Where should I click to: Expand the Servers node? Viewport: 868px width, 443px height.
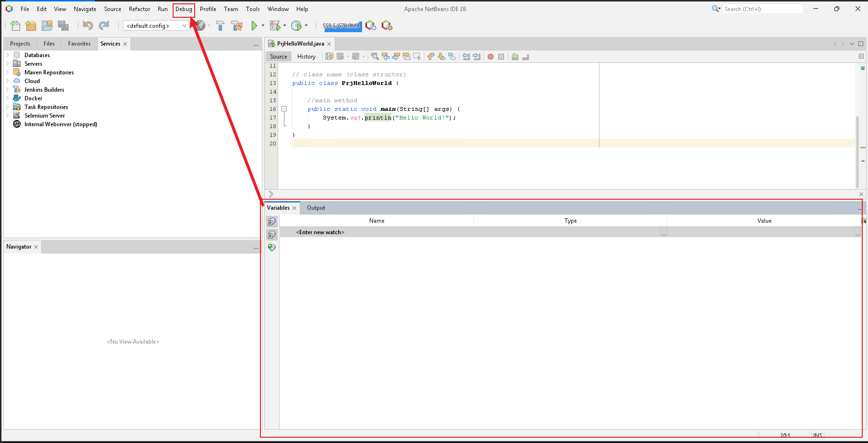[x=7, y=64]
